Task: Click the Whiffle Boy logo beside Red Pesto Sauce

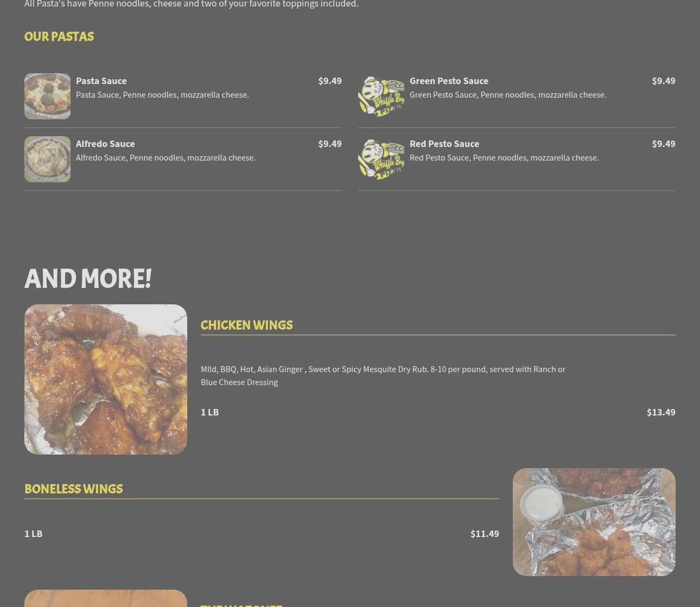Action: (x=381, y=159)
